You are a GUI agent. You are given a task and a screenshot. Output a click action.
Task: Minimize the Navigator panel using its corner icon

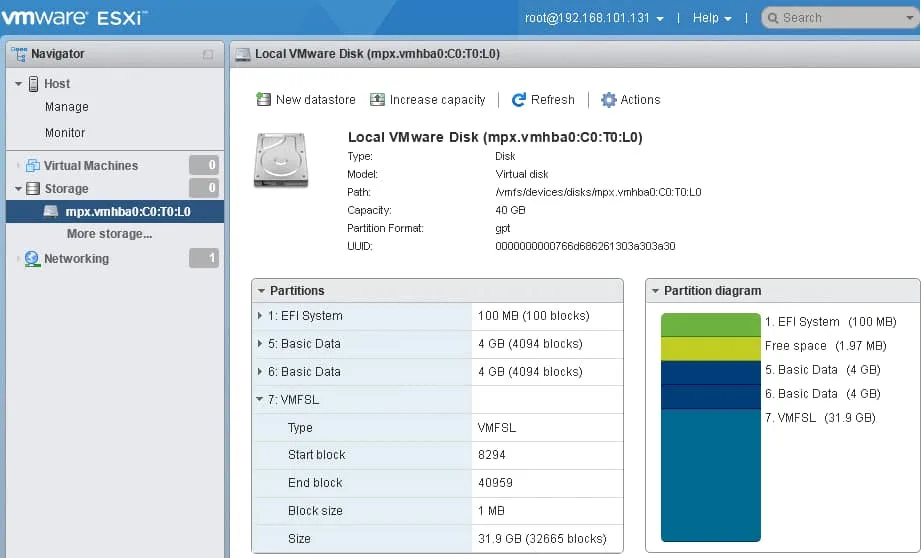coord(208,54)
